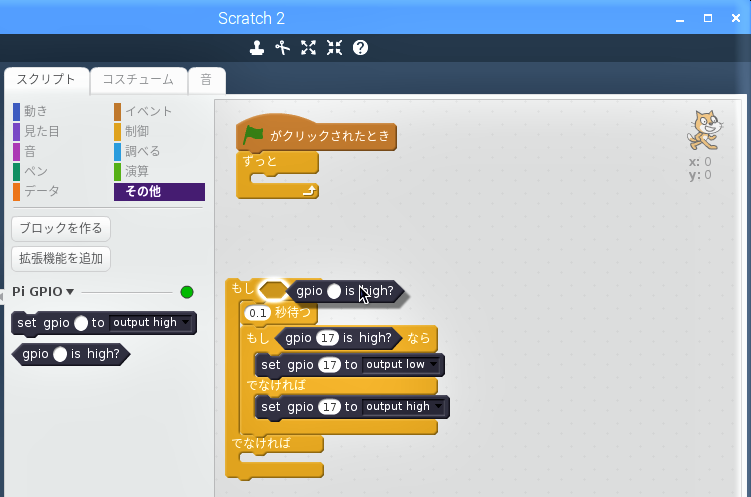Viewport: 751px width, 497px height.
Task: Click pin 17 field in script 'output high' block
Action: 330,407
